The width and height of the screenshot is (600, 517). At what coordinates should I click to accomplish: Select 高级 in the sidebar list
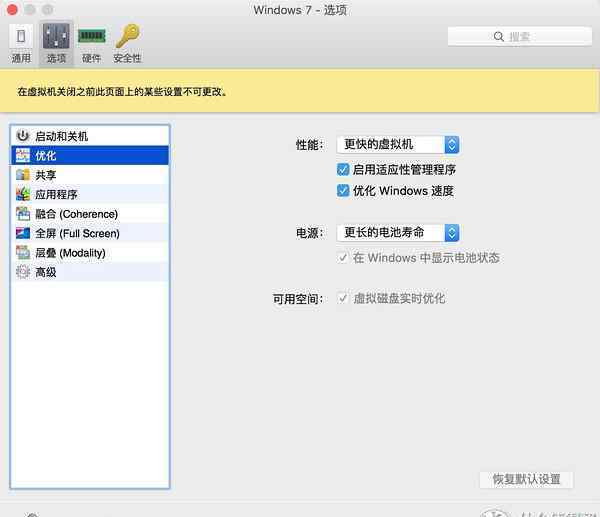click(90, 272)
